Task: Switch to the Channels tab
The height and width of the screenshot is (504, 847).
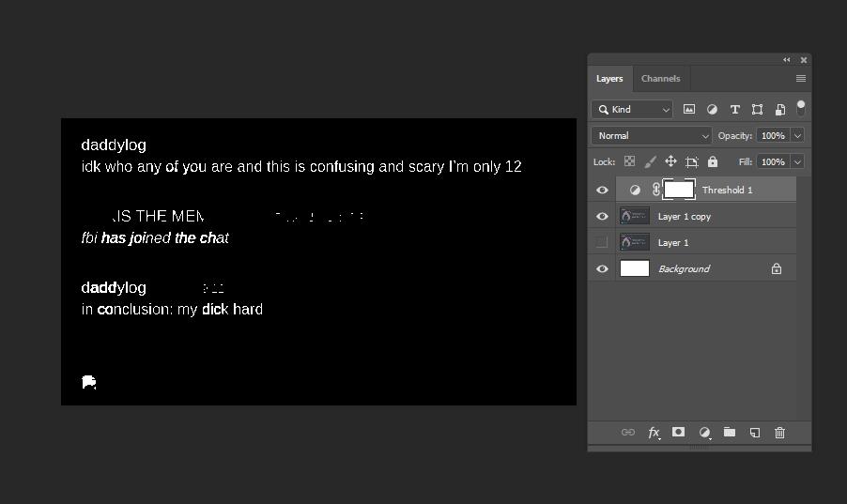Action: (660, 78)
